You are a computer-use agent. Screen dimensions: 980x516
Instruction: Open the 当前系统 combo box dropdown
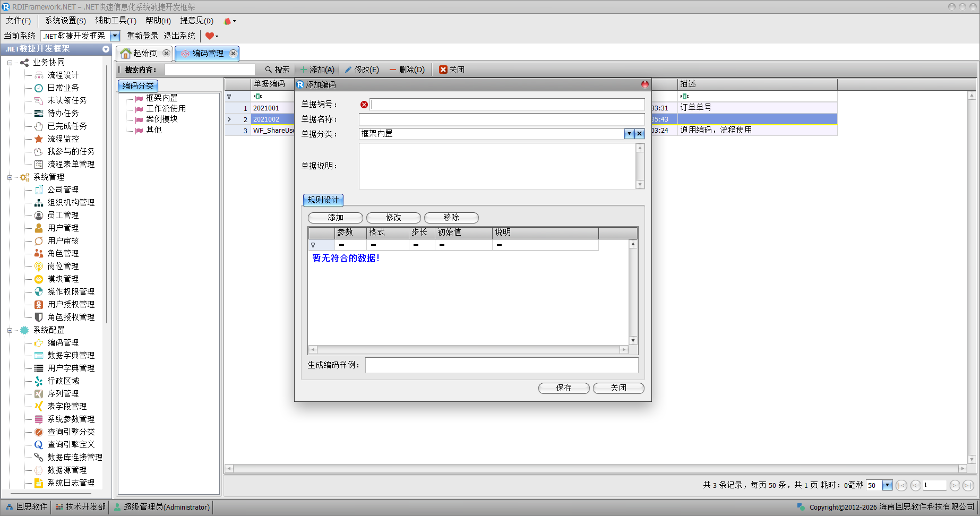pyautogui.click(x=115, y=36)
